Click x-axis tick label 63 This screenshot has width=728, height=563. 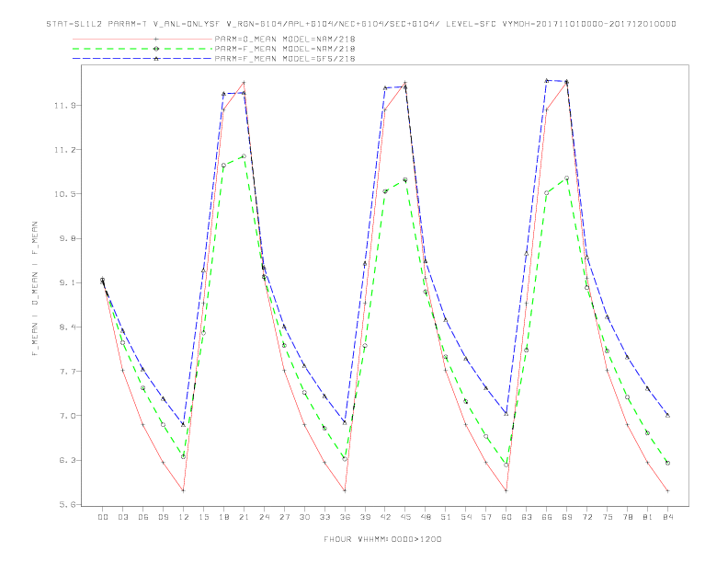coord(527,517)
